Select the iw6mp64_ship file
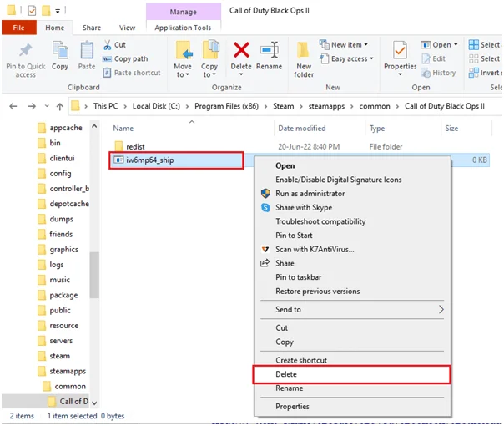The image size is (504, 426). tap(176, 160)
